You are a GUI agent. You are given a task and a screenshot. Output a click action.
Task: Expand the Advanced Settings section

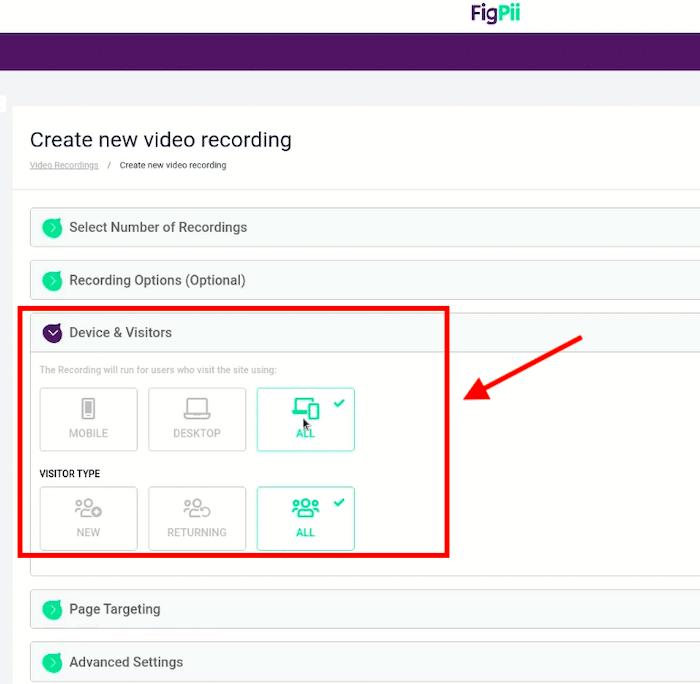tap(365, 662)
